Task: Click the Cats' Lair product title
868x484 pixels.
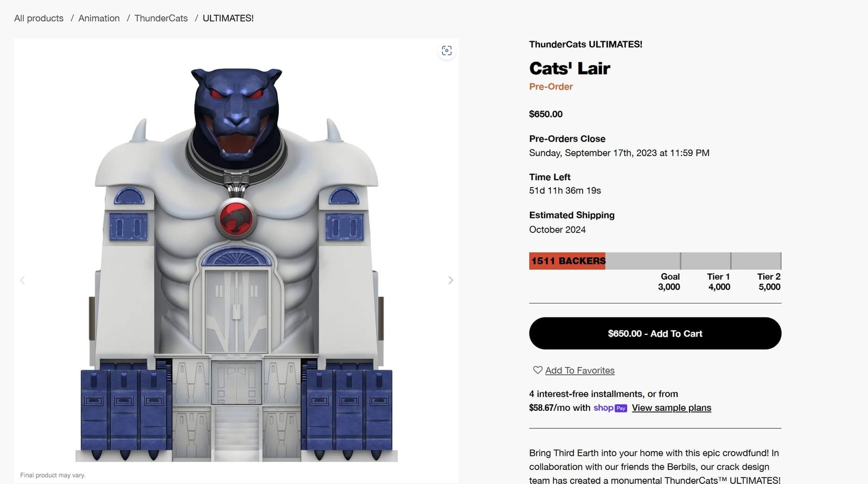Action: 570,69
